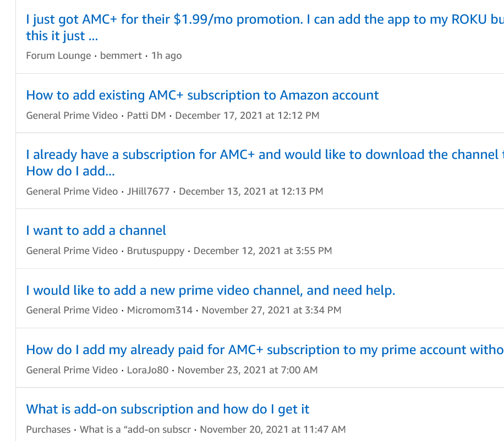
Task: Open "What is add-on subscription" thread
Action: pyautogui.click(x=167, y=409)
